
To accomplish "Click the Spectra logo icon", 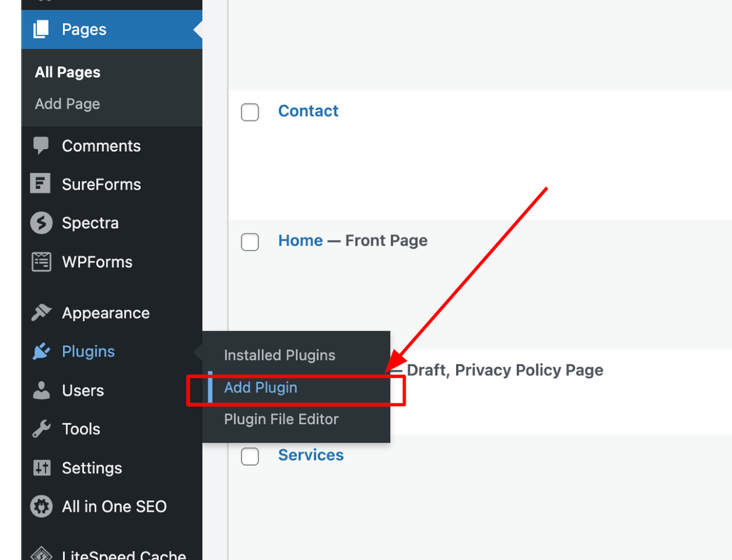I will [41, 223].
